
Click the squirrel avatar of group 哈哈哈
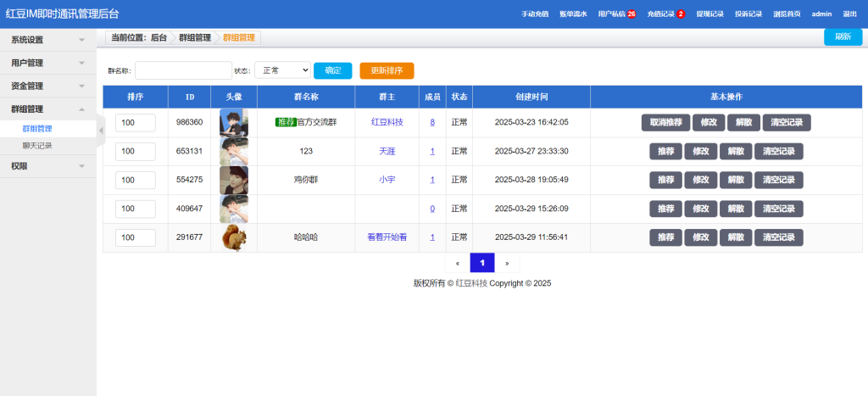click(233, 237)
